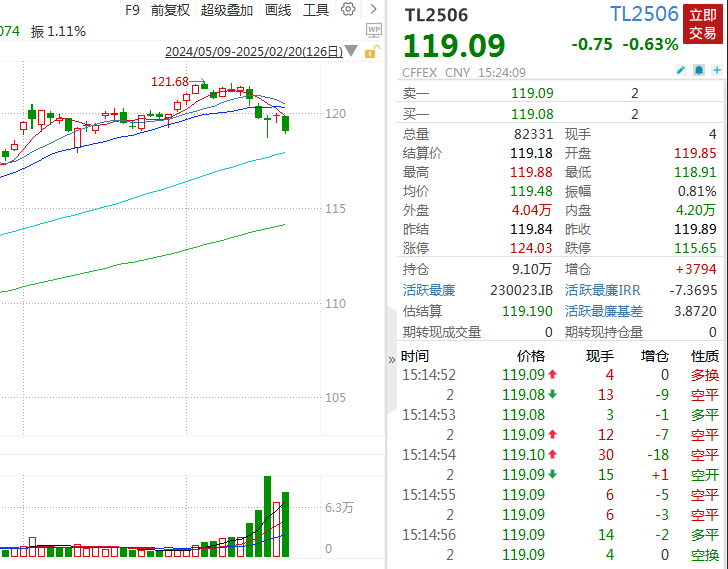Click the 空开 trade nature entry
The height and width of the screenshot is (569, 728).
coord(705,475)
